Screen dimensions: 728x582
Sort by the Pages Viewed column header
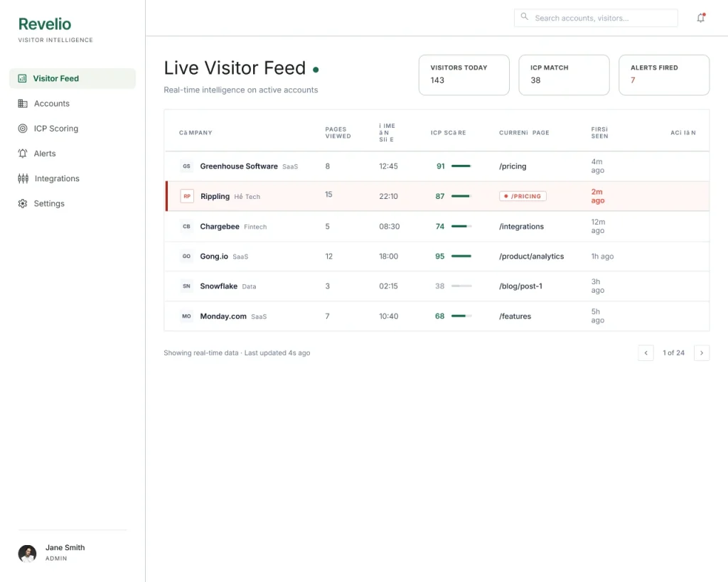[338, 133]
